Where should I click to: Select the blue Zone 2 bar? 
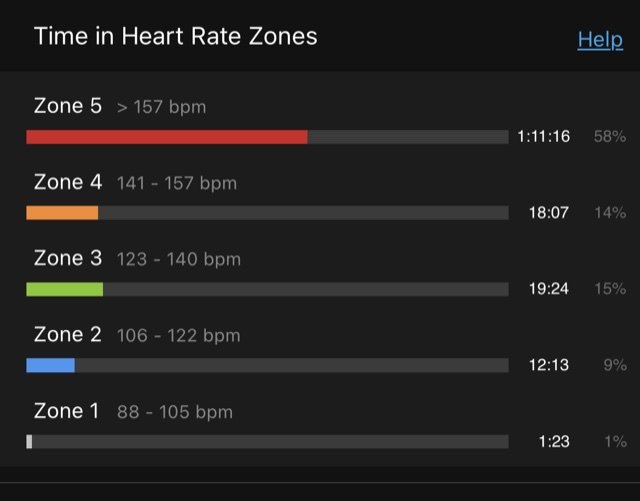coord(50,365)
